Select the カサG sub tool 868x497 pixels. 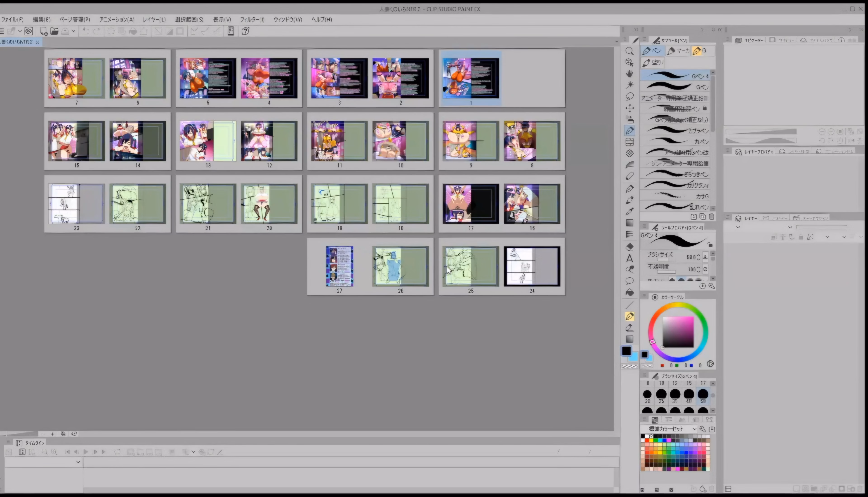click(675, 196)
